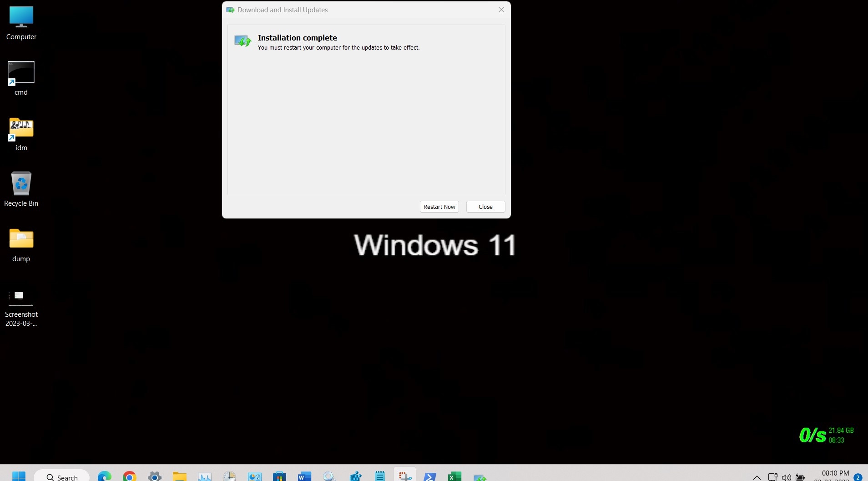Select the cmd shortcut on desktop
The height and width of the screenshot is (481, 868).
(x=21, y=79)
